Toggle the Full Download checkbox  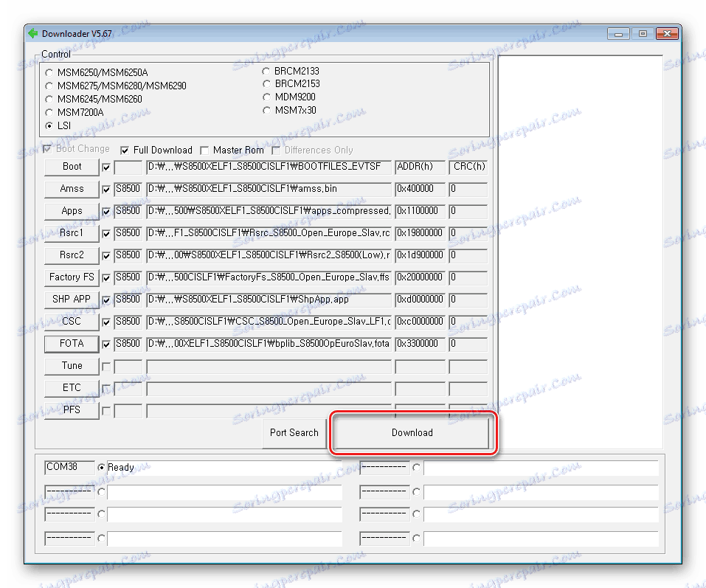click(x=125, y=151)
